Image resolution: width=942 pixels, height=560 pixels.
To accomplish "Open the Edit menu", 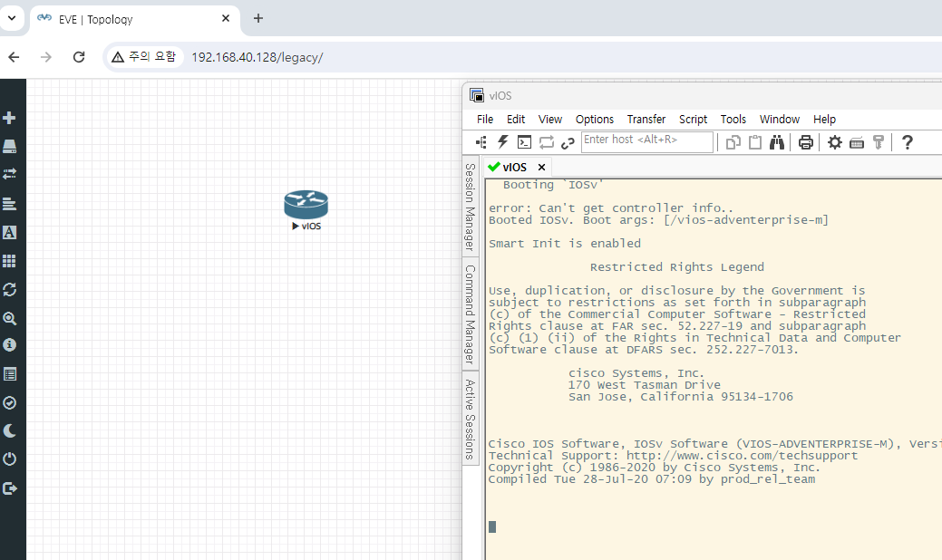I will pos(516,119).
